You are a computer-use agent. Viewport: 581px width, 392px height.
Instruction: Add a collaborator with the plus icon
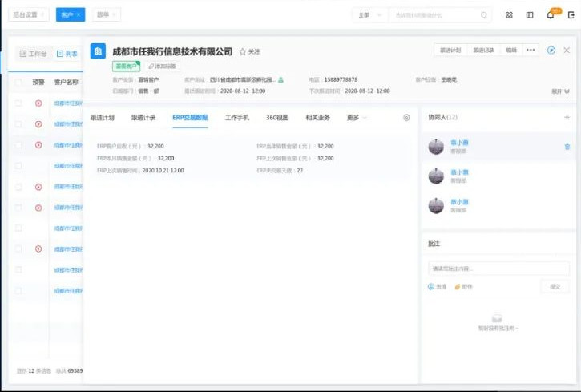[567, 118]
